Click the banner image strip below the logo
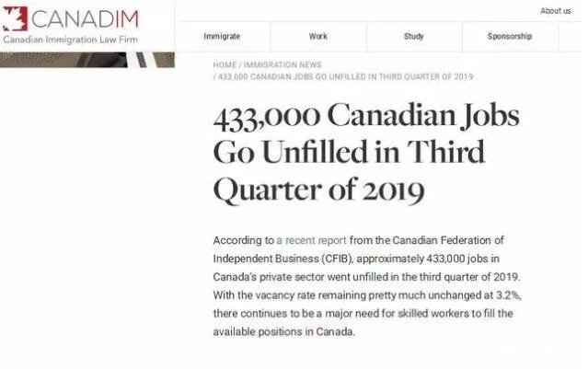 pos(87,60)
